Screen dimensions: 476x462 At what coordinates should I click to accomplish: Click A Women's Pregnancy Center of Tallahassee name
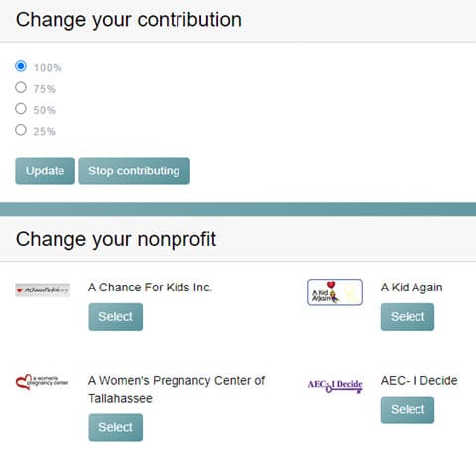point(177,389)
